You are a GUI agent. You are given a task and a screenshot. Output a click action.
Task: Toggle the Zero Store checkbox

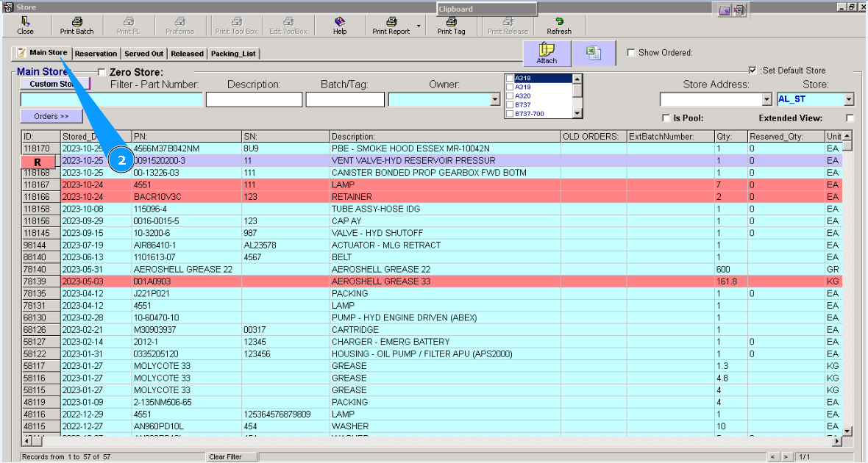pos(102,72)
